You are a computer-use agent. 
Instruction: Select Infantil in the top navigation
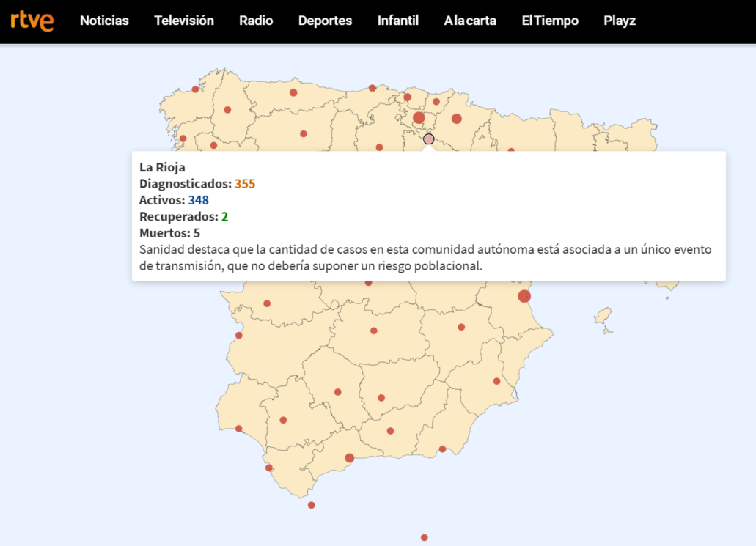pyautogui.click(x=398, y=21)
